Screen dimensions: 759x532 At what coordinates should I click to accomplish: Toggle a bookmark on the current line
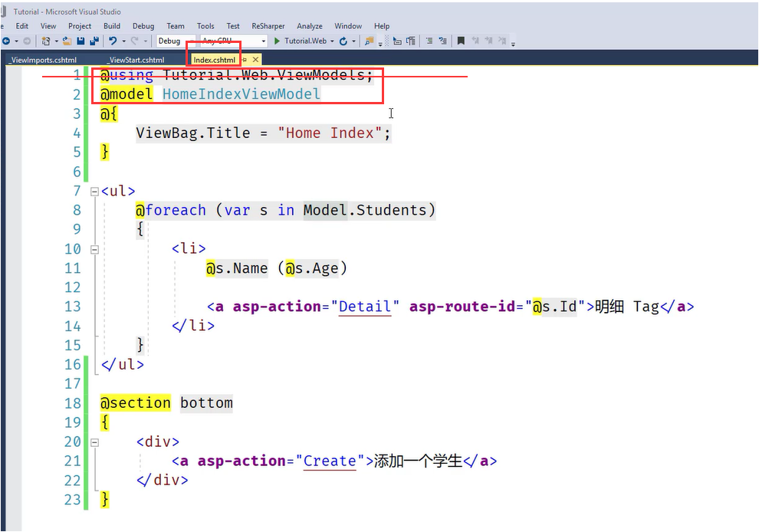pyautogui.click(x=461, y=41)
